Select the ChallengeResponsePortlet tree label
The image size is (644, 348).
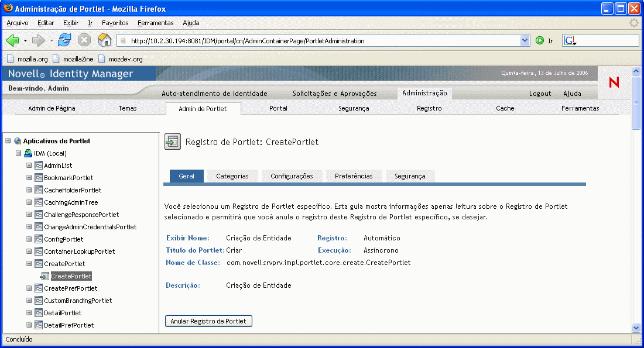click(x=81, y=215)
